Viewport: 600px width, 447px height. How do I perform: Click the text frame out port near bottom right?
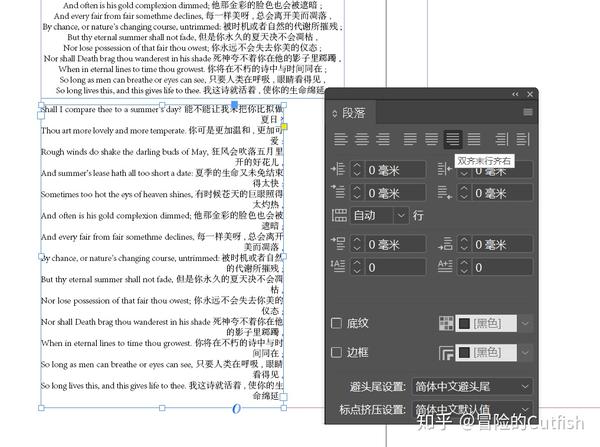(x=284, y=397)
